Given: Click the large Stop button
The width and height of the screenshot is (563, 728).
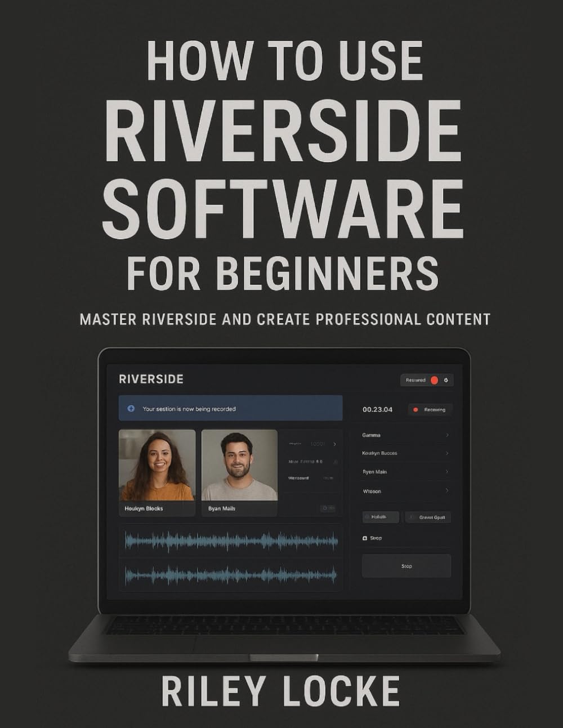Looking at the screenshot, I should [x=406, y=566].
